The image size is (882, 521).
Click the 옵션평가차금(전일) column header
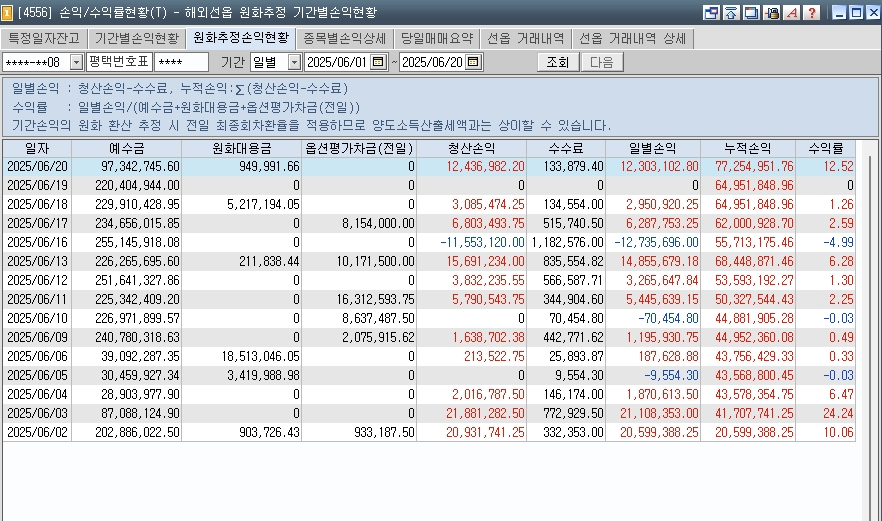pyautogui.click(x=359, y=149)
